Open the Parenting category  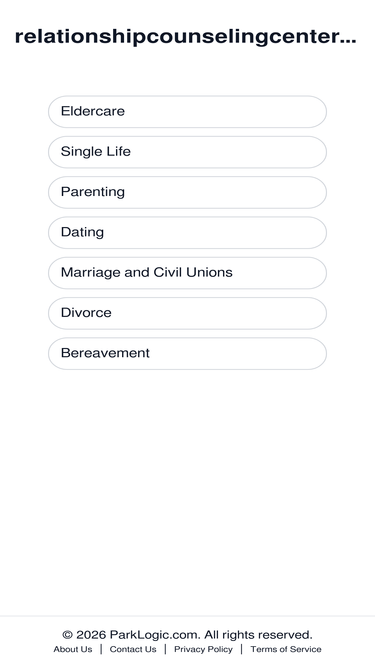pyautogui.click(x=187, y=192)
